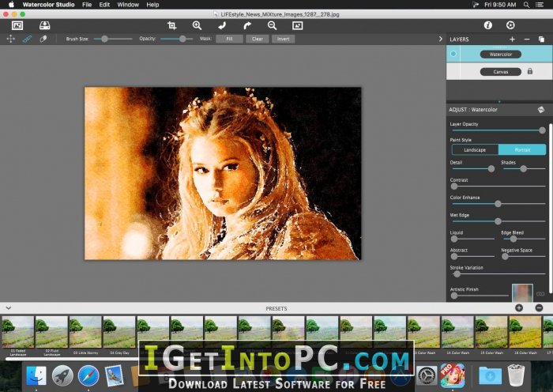Click the Zoom Out magnifier icon
This screenshot has width=553, height=392.
(x=272, y=25)
